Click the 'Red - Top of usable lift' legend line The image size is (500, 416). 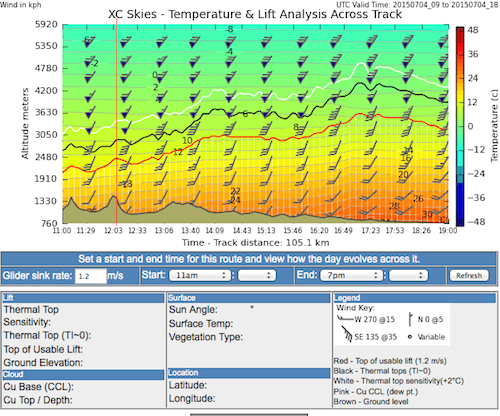click(x=390, y=361)
